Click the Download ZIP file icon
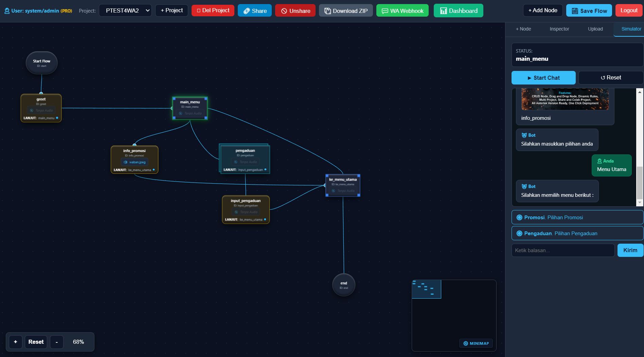644x357 pixels. tap(327, 11)
